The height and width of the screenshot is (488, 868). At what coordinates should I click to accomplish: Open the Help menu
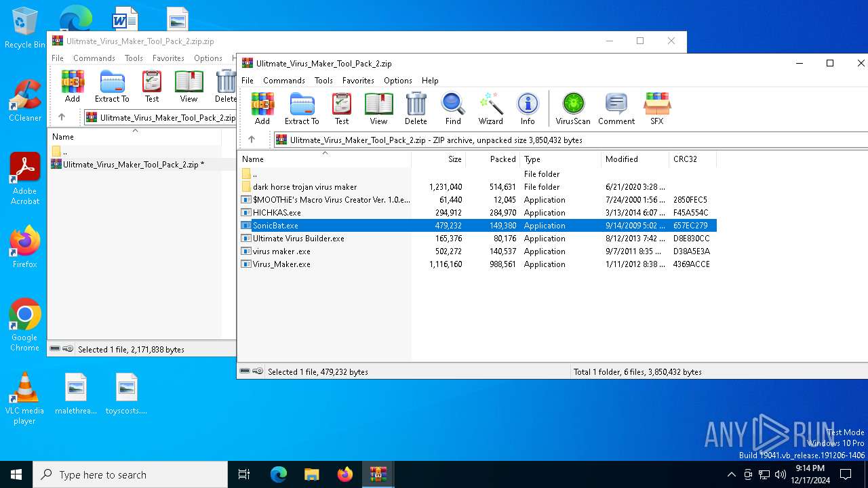click(x=430, y=80)
